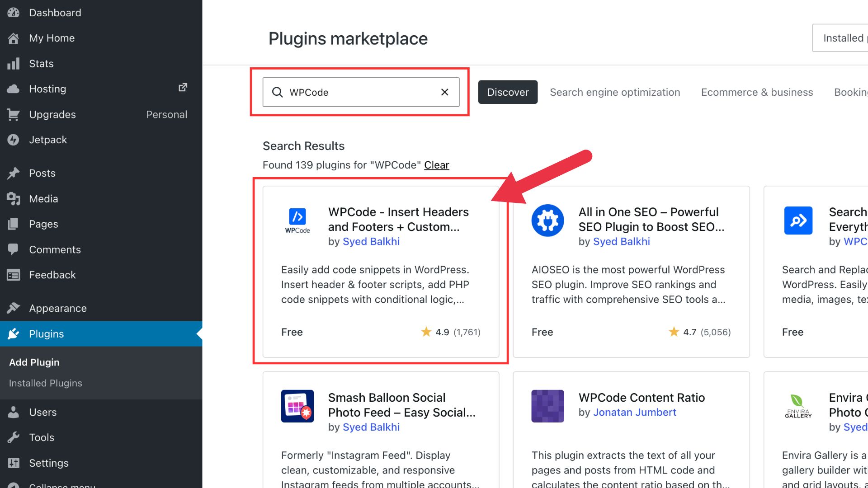Open Comments in the sidebar

coord(101,249)
